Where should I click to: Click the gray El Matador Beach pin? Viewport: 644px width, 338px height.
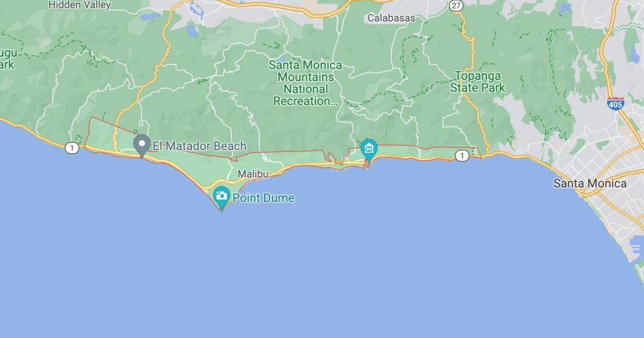click(142, 146)
